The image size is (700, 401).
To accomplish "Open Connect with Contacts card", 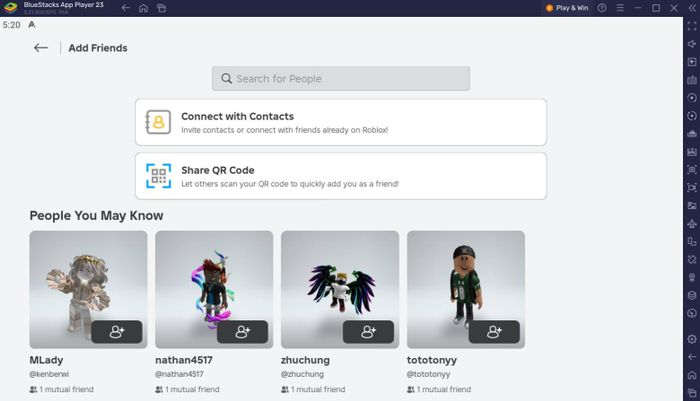I will click(x=341, y=122).
